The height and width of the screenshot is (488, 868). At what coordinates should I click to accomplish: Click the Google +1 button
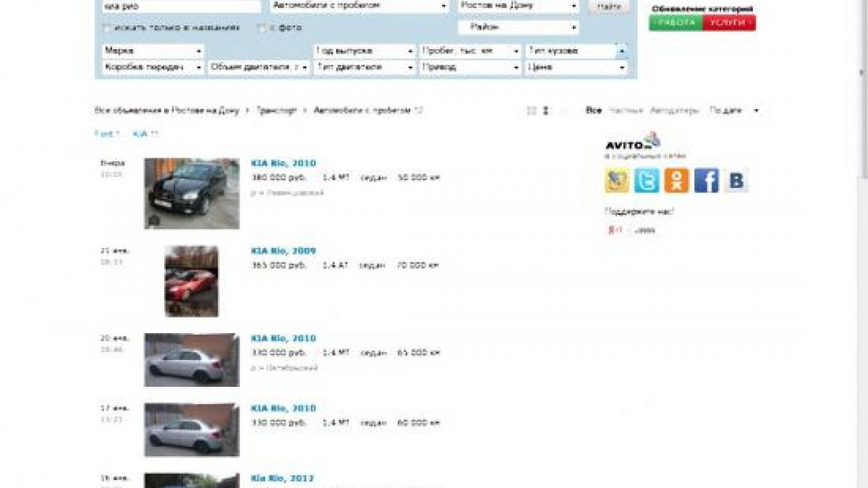[615, 230]
